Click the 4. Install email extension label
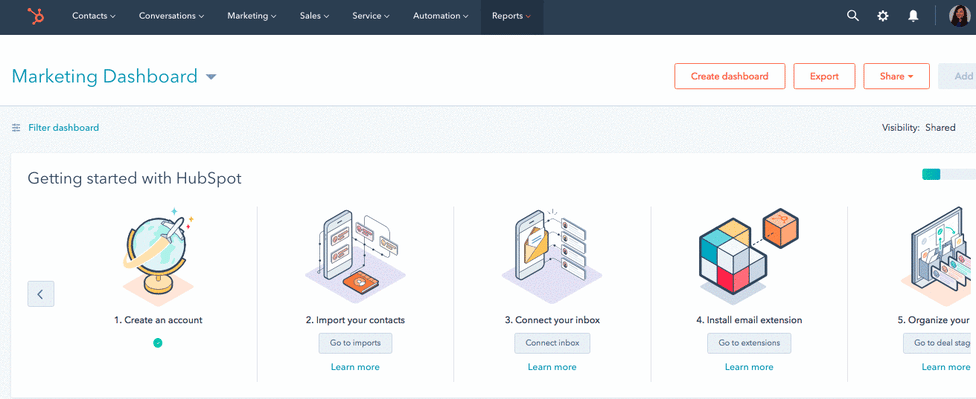 (749, 320)
